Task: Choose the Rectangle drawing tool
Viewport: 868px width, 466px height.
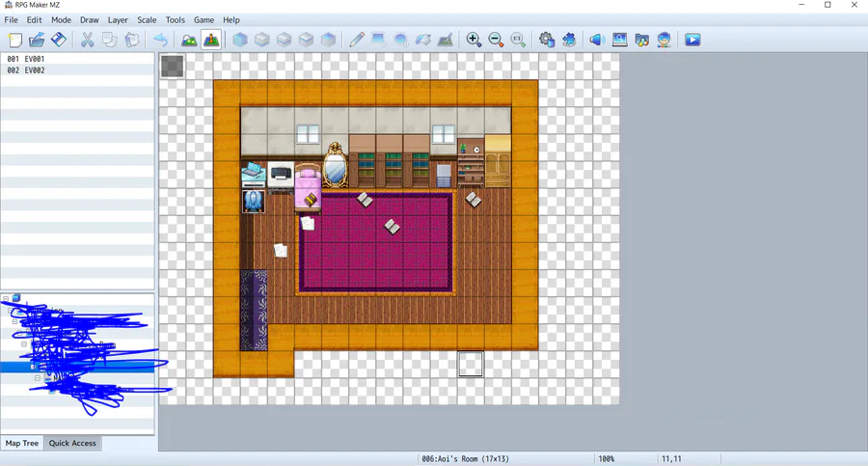Action: tap(379, 40)
